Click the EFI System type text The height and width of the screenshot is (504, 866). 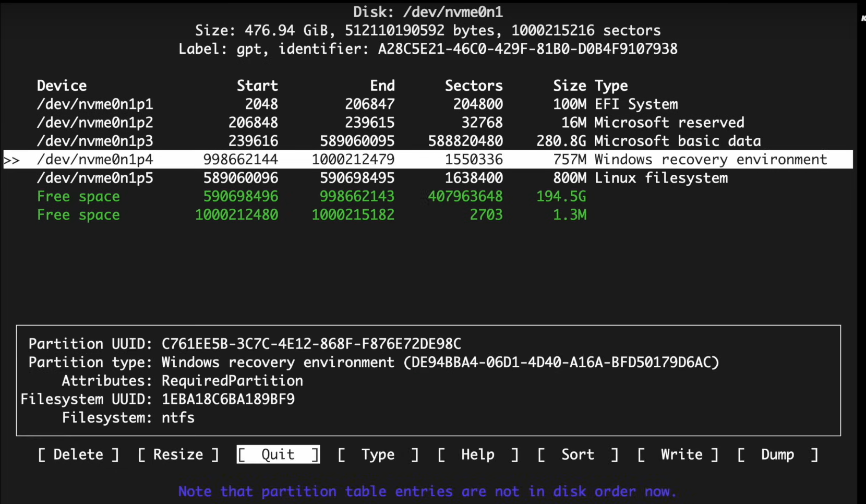[x=636, y=104]
